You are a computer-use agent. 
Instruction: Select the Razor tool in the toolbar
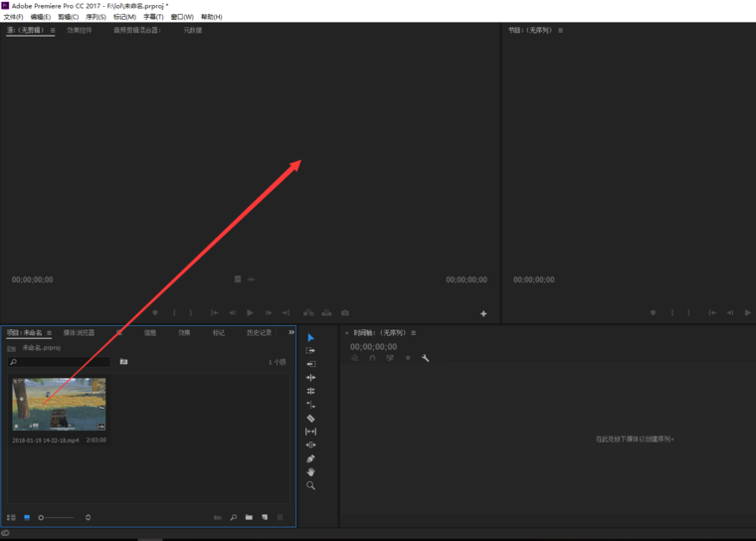310,419
